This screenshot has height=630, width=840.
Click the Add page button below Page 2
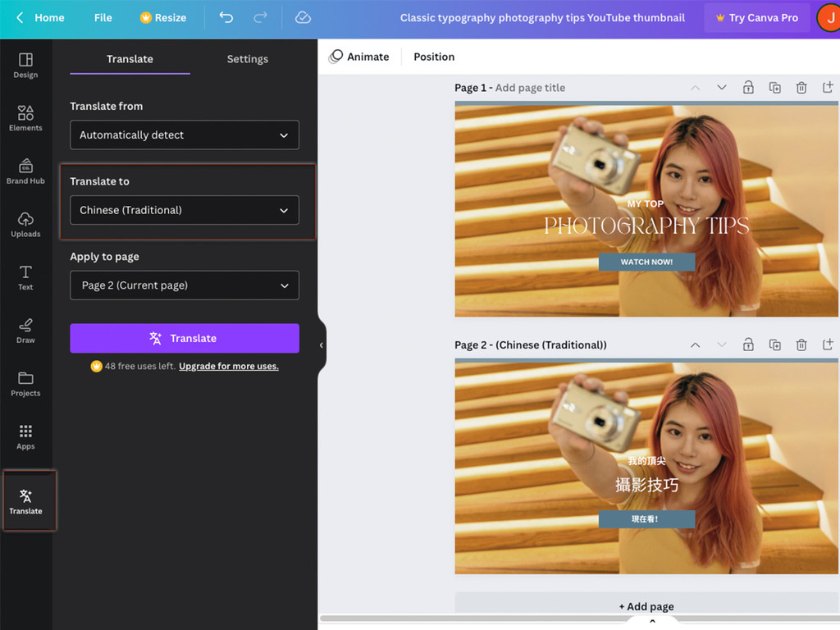[x=646, y=606]
